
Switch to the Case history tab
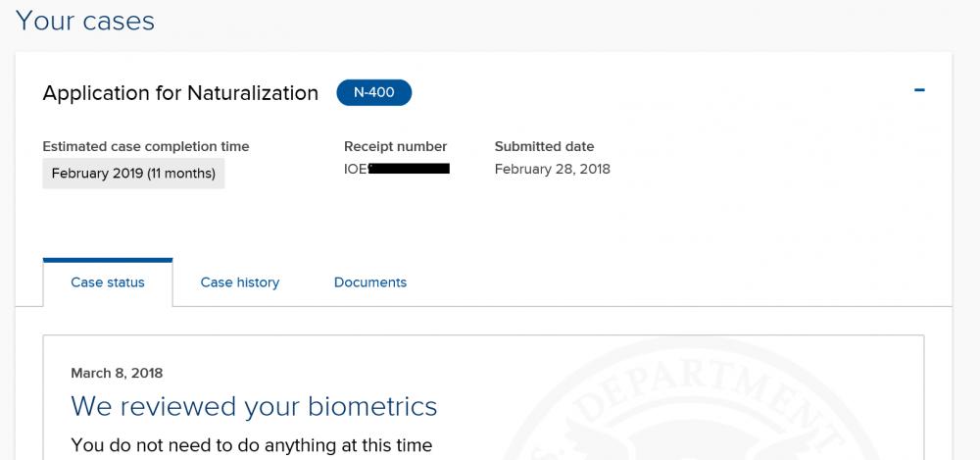coord(239,282)
